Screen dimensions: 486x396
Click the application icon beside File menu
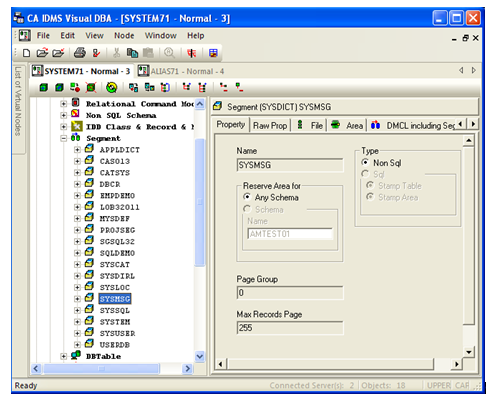25,35
